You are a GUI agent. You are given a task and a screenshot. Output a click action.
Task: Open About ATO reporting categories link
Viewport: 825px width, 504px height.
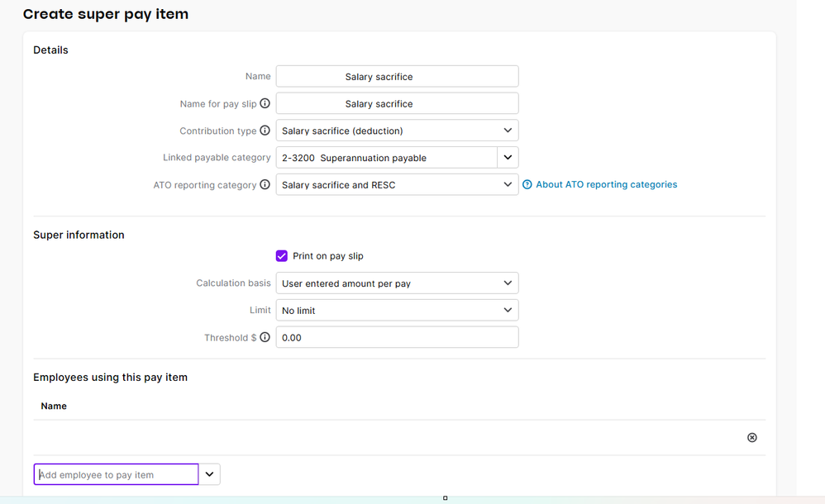[606, 184]
